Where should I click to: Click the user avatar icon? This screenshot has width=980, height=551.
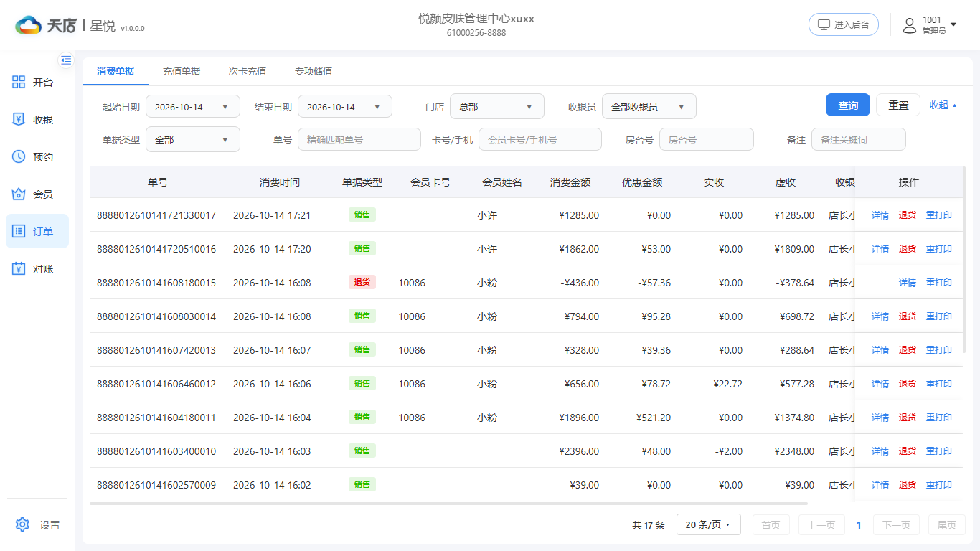tap(910, 26)
